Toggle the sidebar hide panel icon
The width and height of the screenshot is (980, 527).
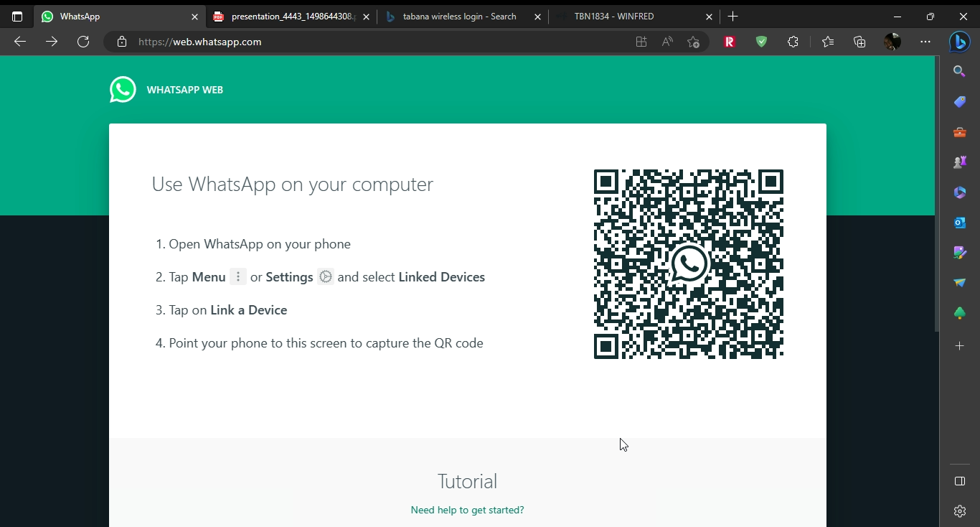tap(960, 481)
